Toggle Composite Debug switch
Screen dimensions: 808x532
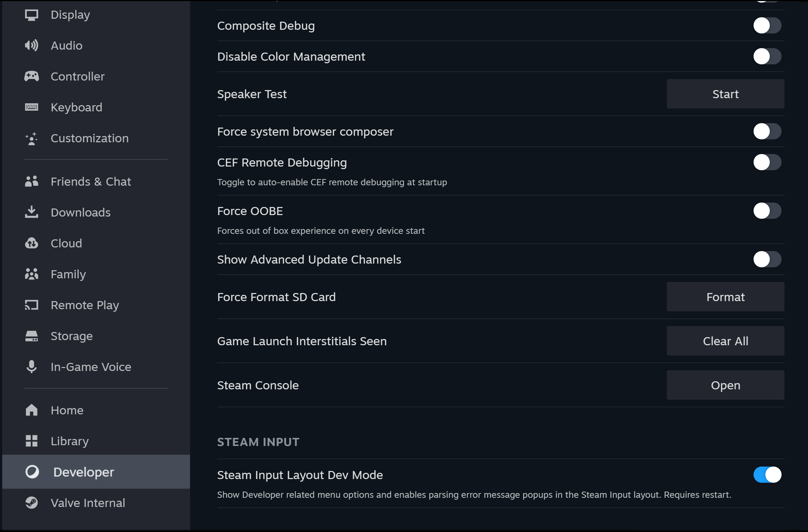(x=767, y=26)
